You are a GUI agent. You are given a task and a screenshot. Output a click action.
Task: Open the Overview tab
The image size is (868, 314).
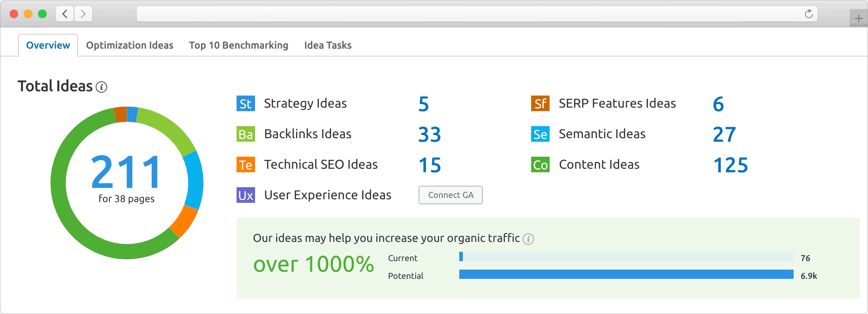pos(48,45)
